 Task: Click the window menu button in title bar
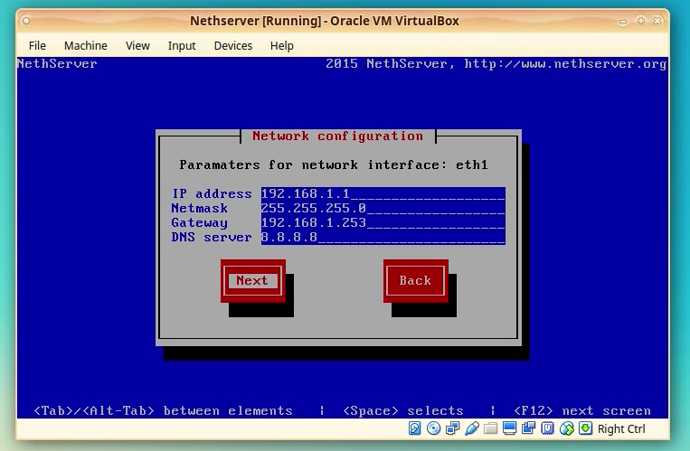click(26, 21)
